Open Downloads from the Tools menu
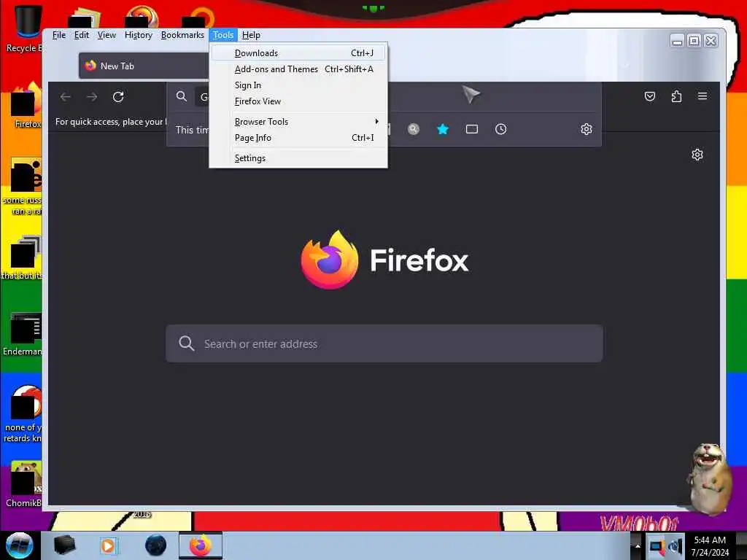 [298, 52]
